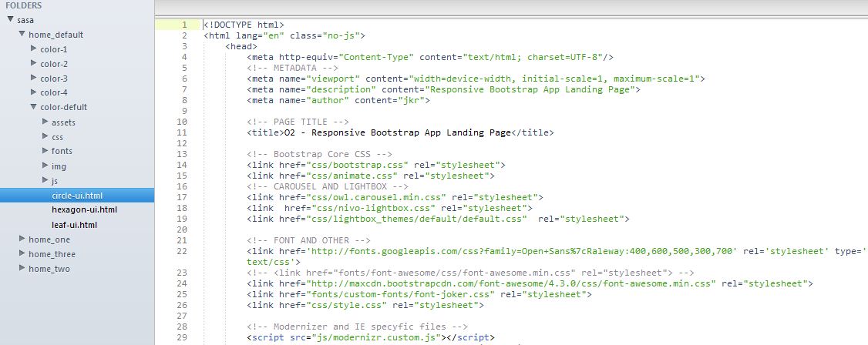Viewport: 868px width, 345px height.
Task: Open leaf-ui.html in the sidebar
Action: pos(75,225)
